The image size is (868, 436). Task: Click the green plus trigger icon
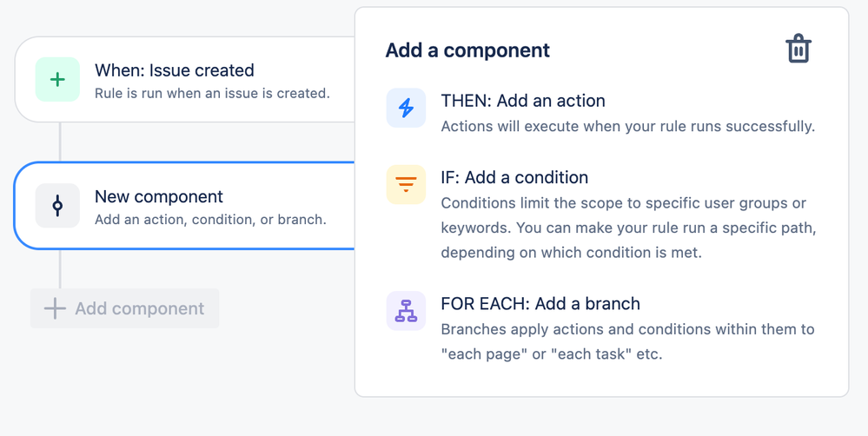(57, 80)
